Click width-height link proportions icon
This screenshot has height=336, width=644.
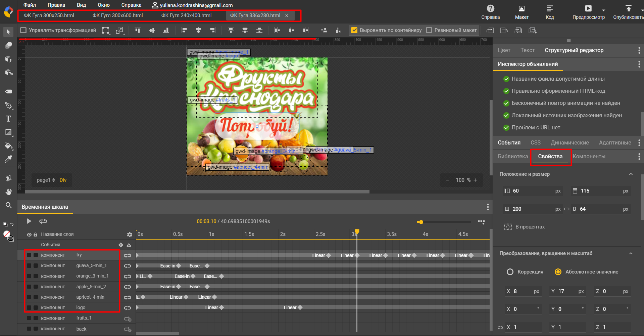[567, 209]
